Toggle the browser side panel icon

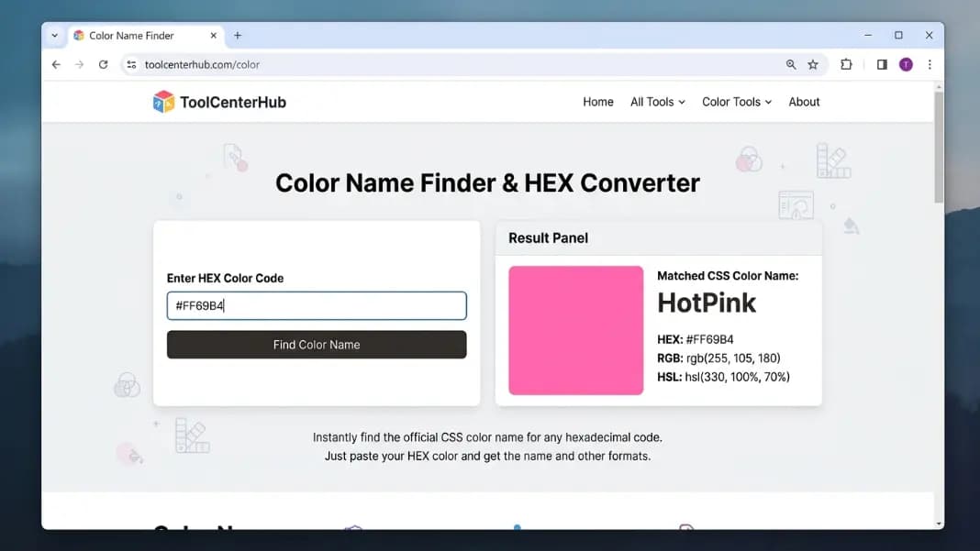pyautogui.click(x=882, y=64)
